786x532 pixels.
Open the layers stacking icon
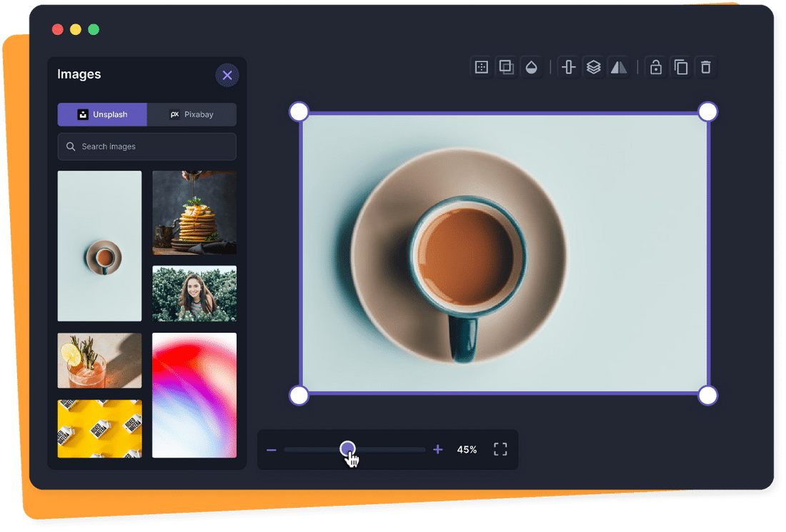pos(594,66)
